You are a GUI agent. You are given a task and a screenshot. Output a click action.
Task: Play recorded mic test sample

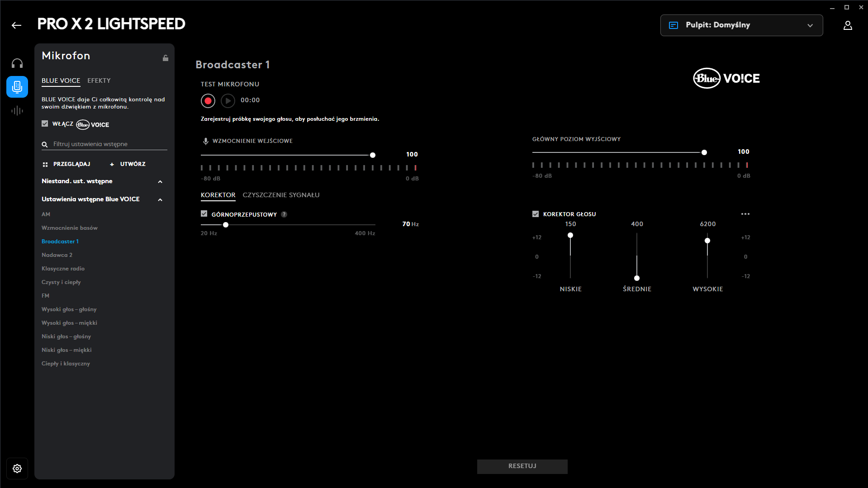click(228, 100)
